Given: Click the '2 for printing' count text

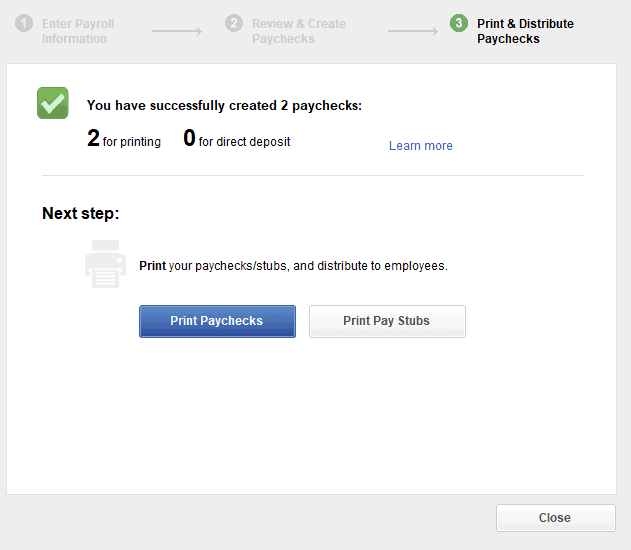Looking at the screenshot, I should 124,138.
